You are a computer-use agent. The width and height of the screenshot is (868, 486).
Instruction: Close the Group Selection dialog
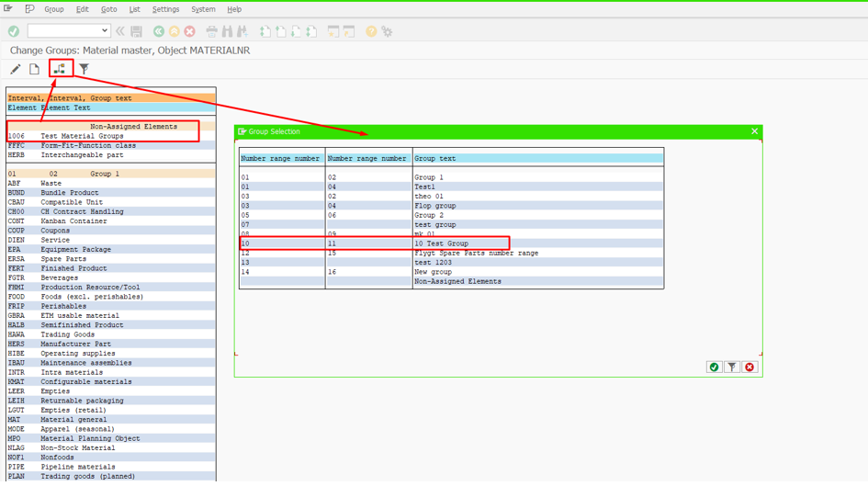click(x=755, y=131)
